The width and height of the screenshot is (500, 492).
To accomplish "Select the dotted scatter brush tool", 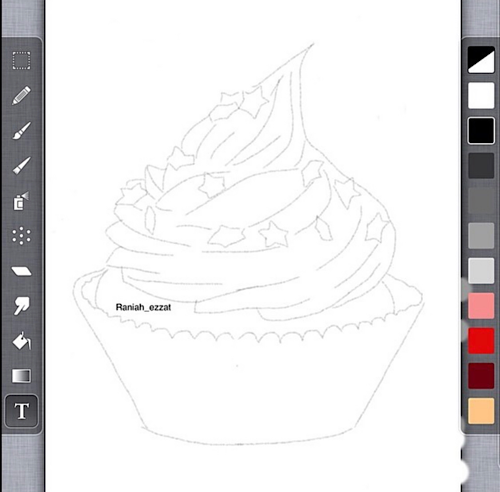I will 22,236.
